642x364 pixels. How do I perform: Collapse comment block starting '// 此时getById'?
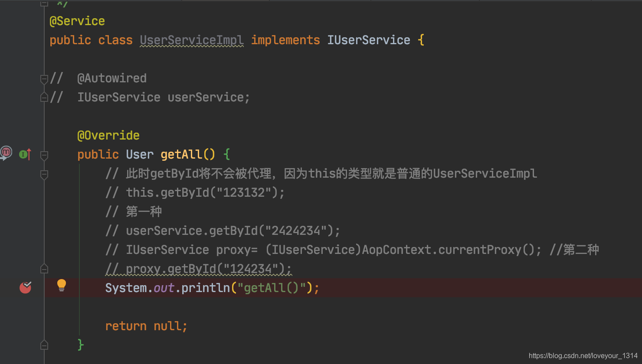point(44,174)
